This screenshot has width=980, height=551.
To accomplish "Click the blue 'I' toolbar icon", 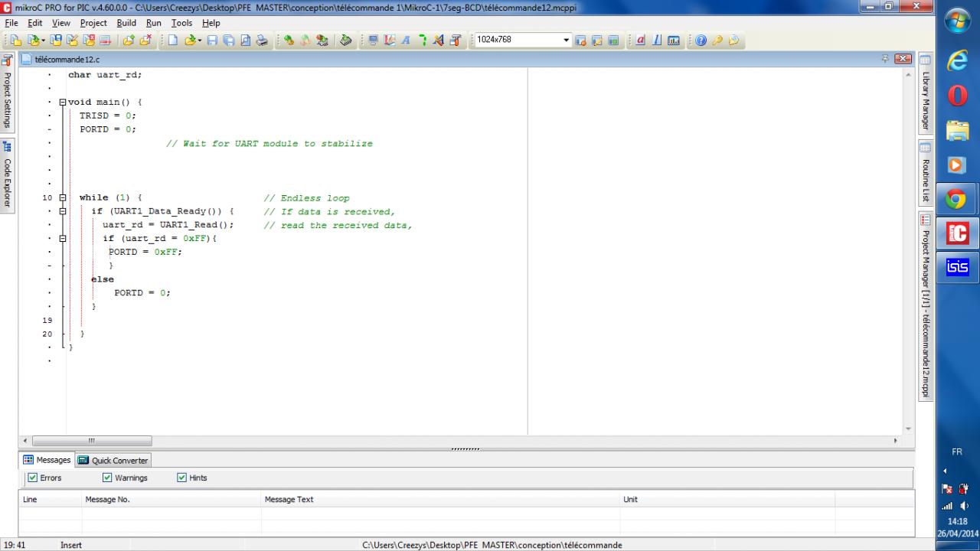I will point(657,40).
